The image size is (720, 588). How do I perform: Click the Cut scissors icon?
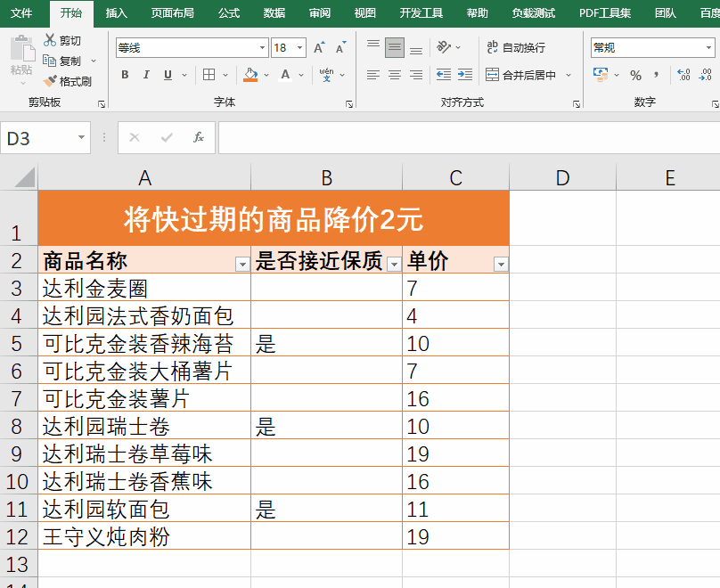[50, 40]
